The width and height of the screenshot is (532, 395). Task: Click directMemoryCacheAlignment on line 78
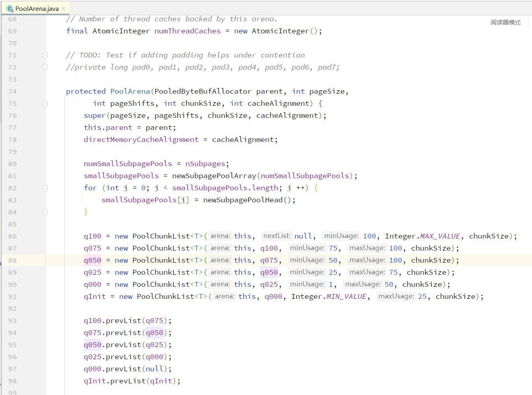tap(141, 140)
